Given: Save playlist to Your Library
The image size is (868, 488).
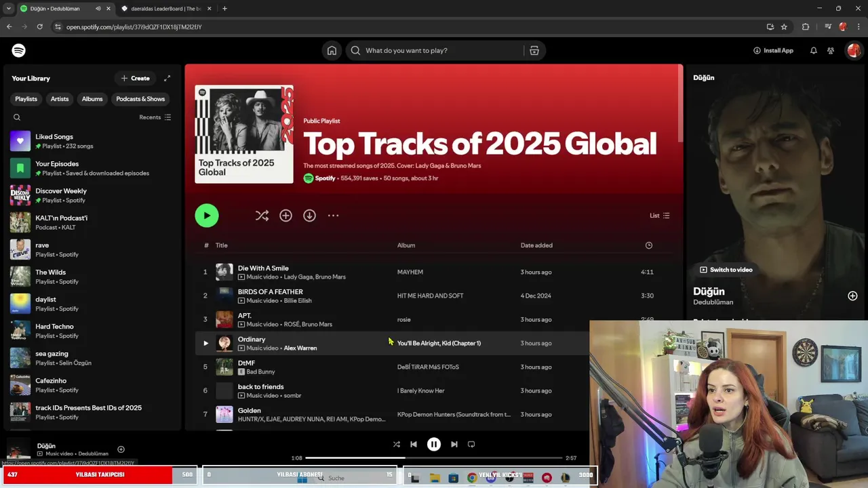Looking at the screenshot, I should [285, 216].
